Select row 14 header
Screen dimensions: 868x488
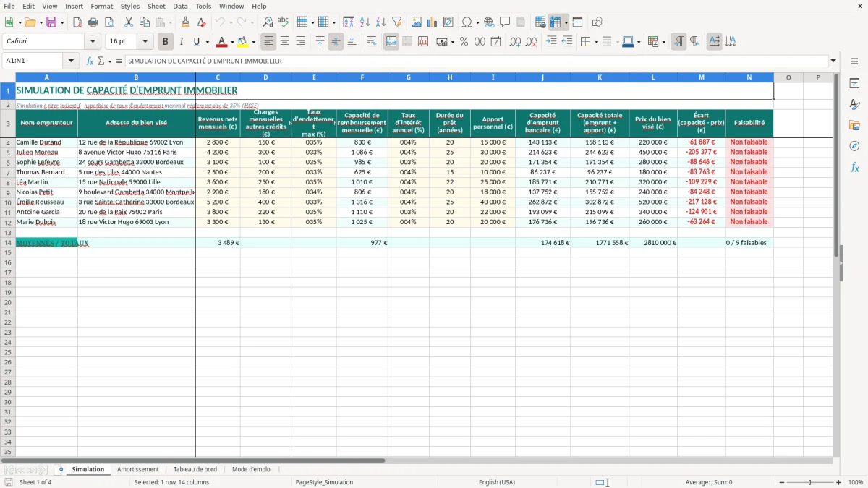[x=8, y=243]
